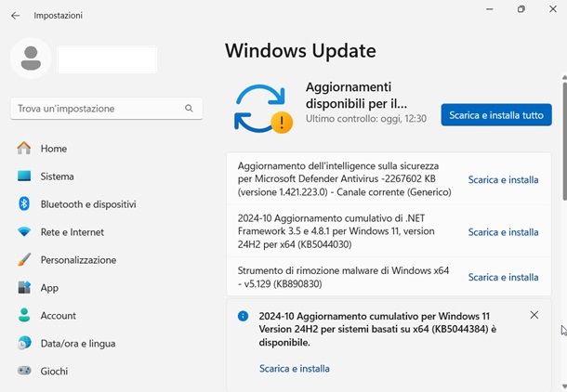Click the Data/ora e lingua globe icon
Image resolution: width=567 pixels, height=392 pixels.
pyautogui.click(x=24, y=343)
